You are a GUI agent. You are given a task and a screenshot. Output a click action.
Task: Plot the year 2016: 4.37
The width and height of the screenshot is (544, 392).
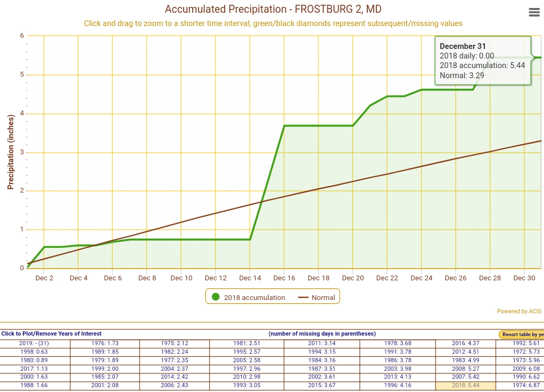[466, 343]
